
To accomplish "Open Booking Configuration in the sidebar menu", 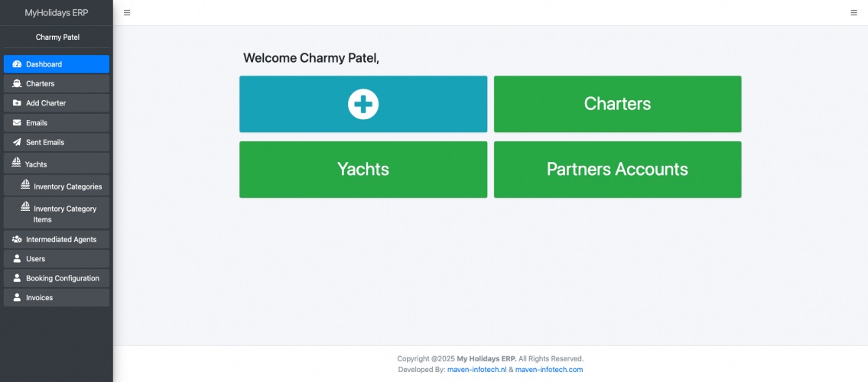I will [x=62, y=278].
